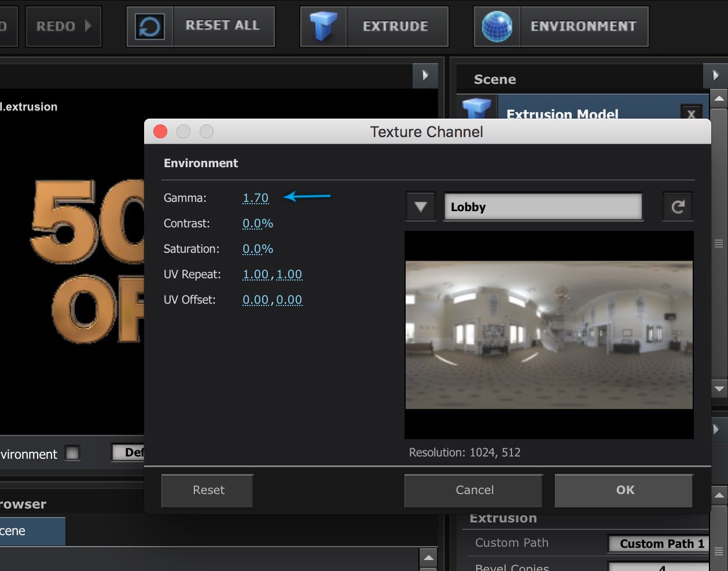
Task: Collapse the Scene panel with arrow button
Action: 715,76
